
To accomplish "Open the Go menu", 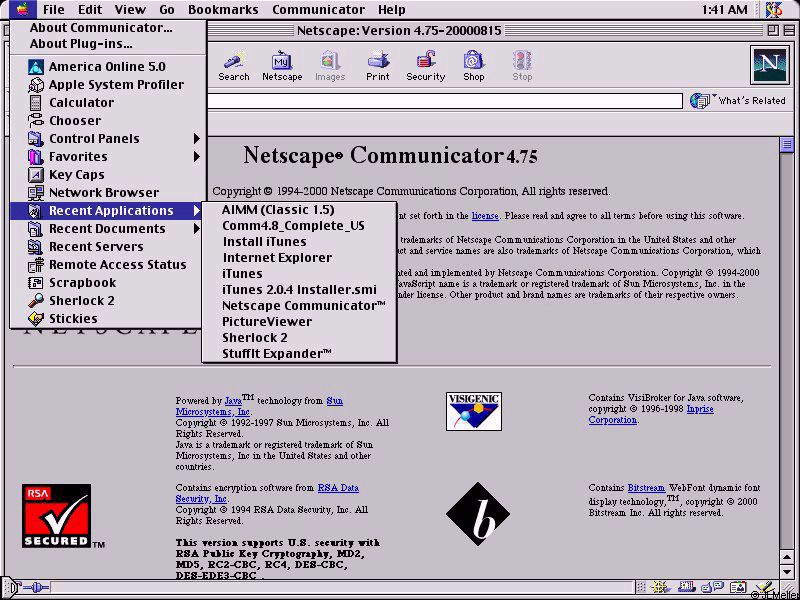I will pyautogui.click(x=167, y=10).
